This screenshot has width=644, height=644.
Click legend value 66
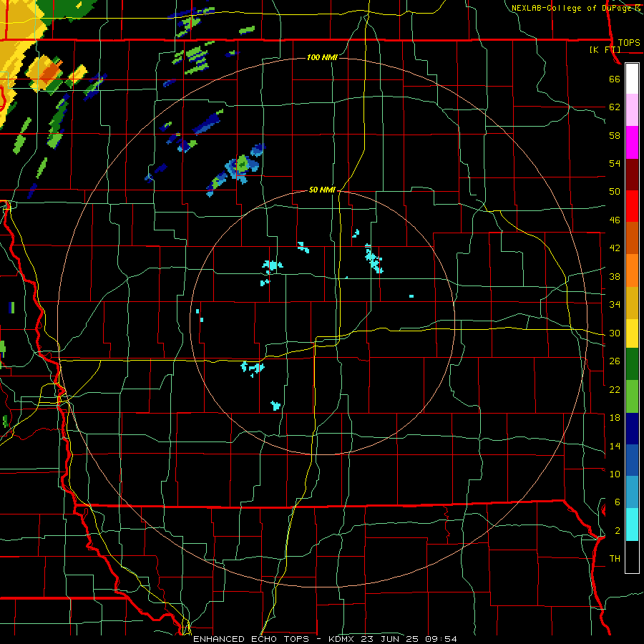615,79
